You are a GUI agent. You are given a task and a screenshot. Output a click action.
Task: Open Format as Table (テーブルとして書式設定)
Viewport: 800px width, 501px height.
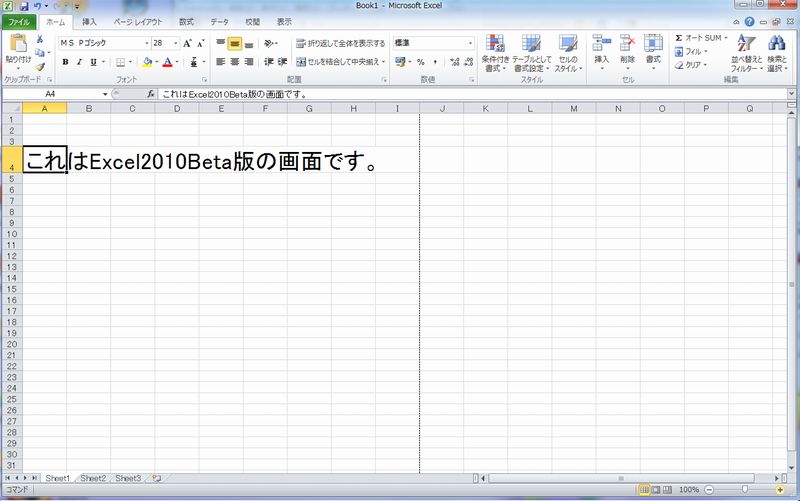(x=531, y=53)
